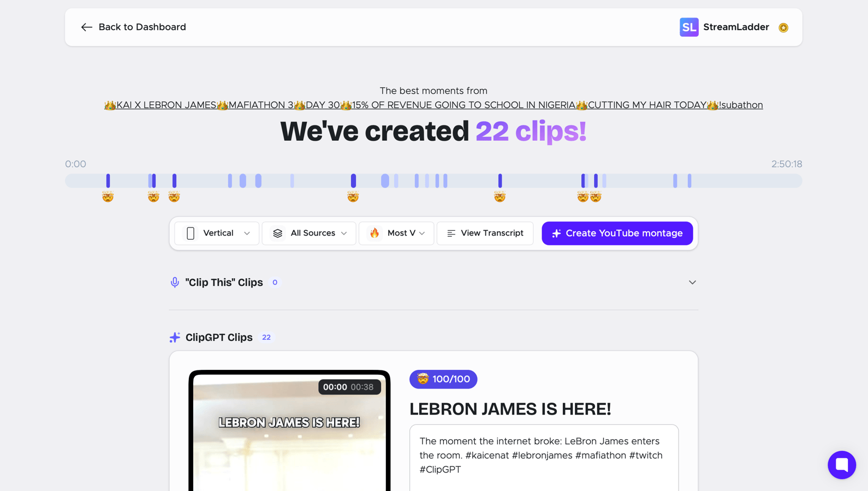Click the fire icon in sort dropdown
This screenshot has width=868, height=491.
(x=374, y=233)
